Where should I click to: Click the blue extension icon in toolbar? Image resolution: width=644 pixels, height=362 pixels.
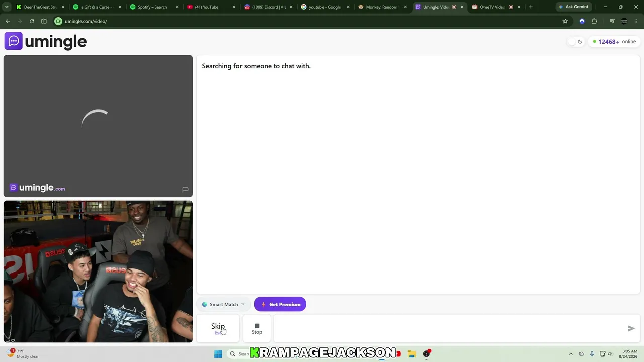click(582, 21)
